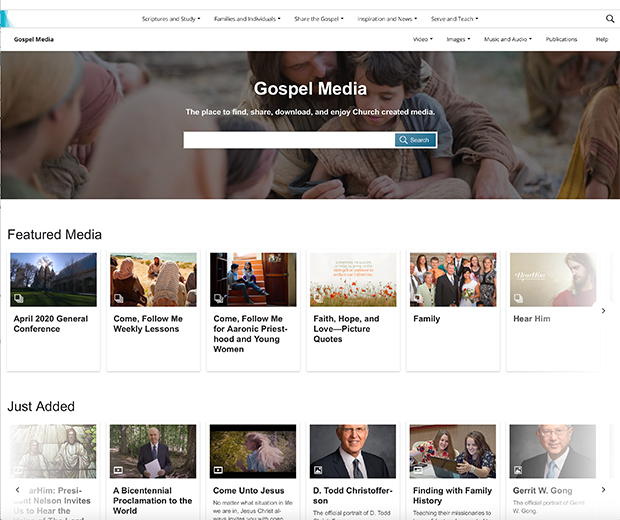The image size is (620, 520).
Task: Click the church logo at top left
Action: pyautogui.click(x=6, y=19)
